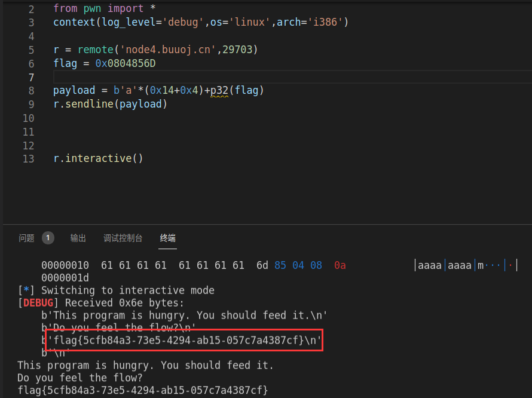
Task: Place cursor on empty line 7
Action: pos(292,77)
